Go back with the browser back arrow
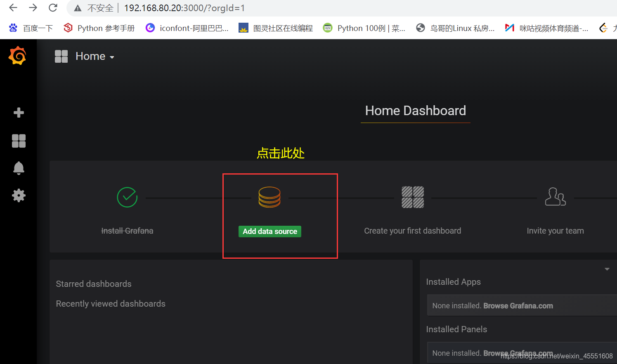The height and width of the screenshot is (364, 617). click(13, 8)
